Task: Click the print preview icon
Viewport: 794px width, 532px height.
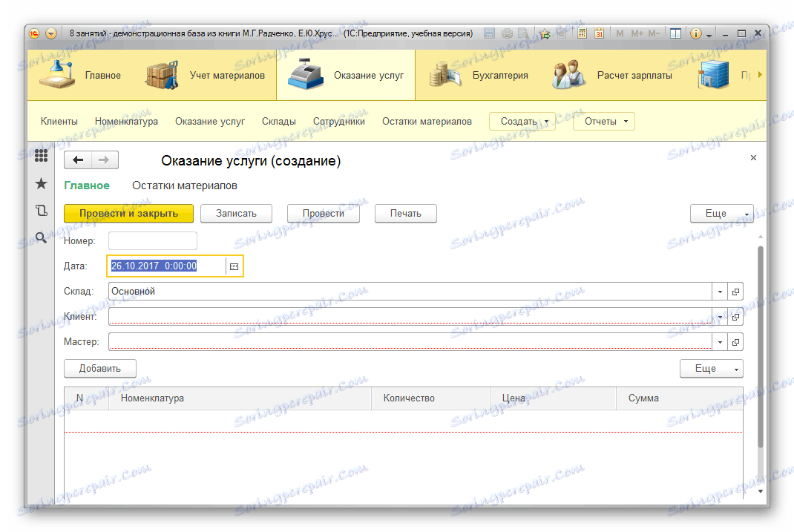Action: (x=523, y=34)
